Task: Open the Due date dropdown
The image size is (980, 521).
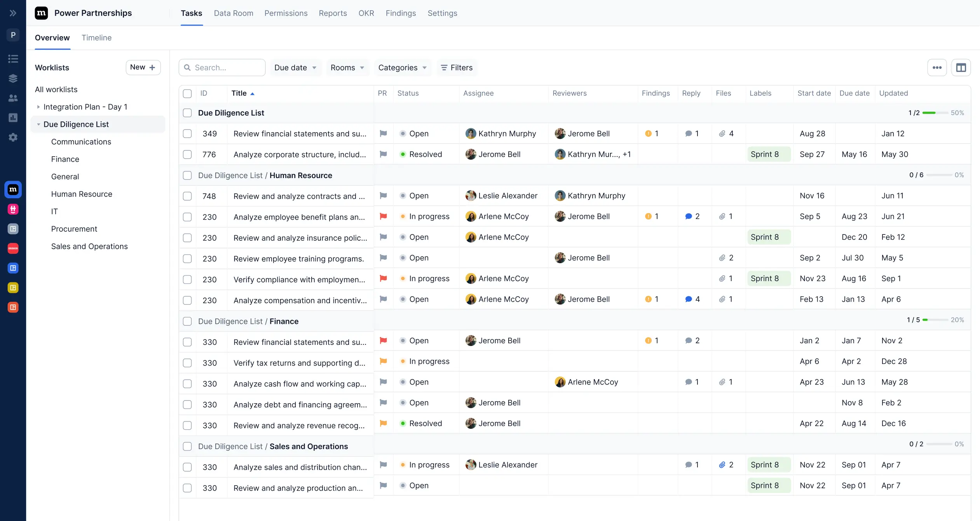Action: [296, 67]
